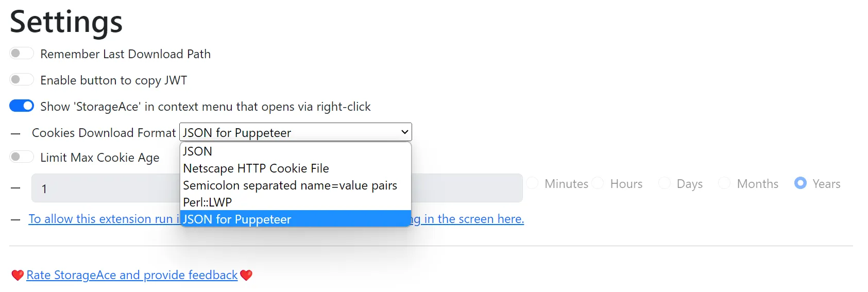Disable StorageAce context menu toggle
The width and height of the screenshot is (868, 292).
pyautogui.click(x=22, y=106)
